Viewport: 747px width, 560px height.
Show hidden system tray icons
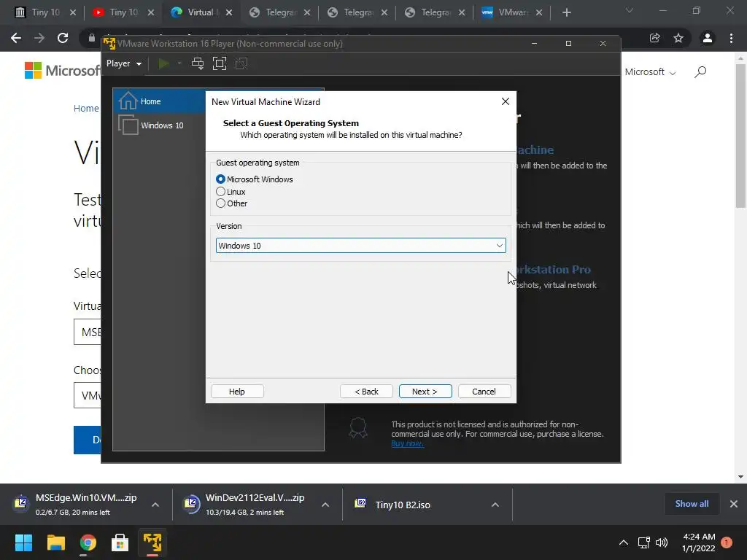tap(623, 542)
